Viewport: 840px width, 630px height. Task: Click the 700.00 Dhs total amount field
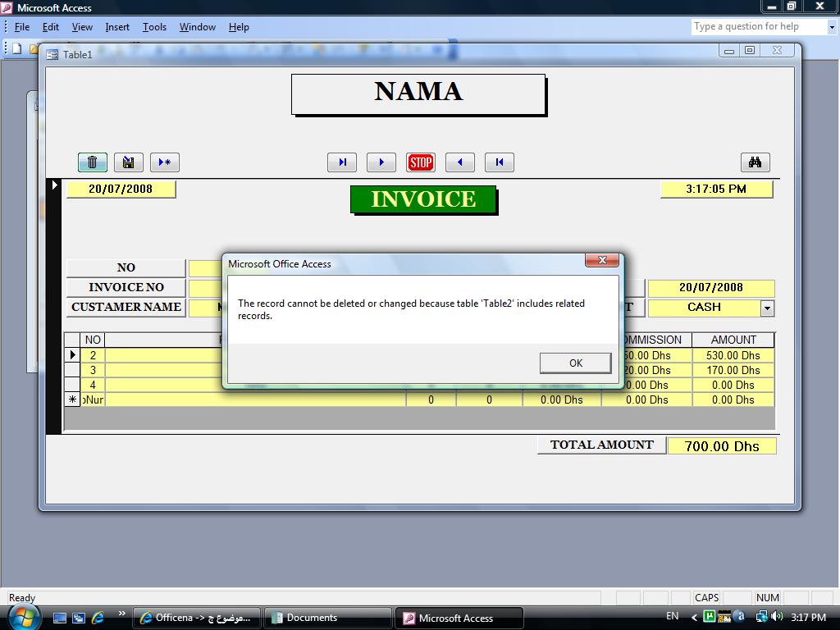(722, 446)
